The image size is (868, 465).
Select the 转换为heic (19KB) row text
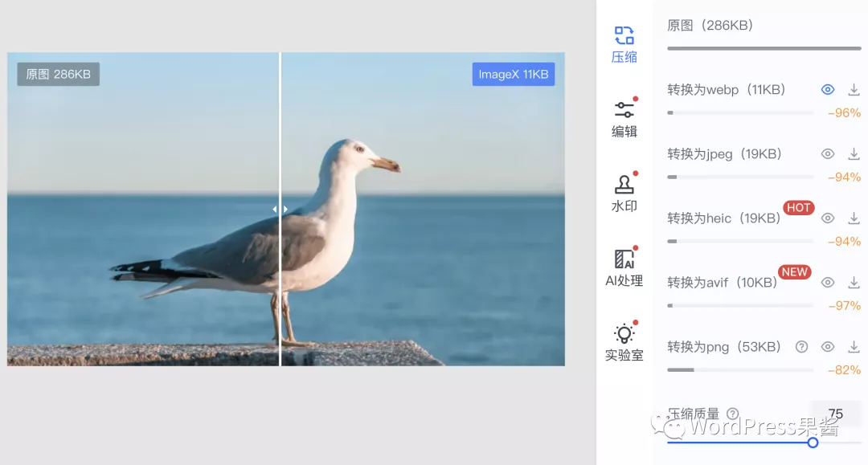point(723,218)
